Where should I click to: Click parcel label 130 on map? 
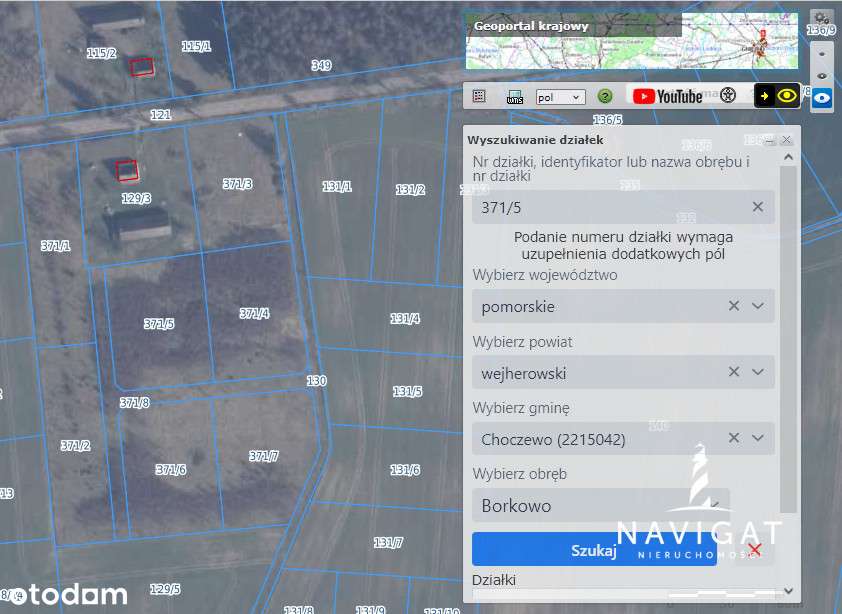coord(316,380)
